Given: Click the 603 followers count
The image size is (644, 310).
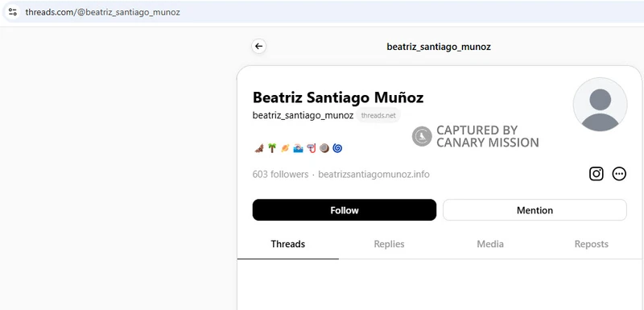Looking at the screenshot, I should point(280,175).
